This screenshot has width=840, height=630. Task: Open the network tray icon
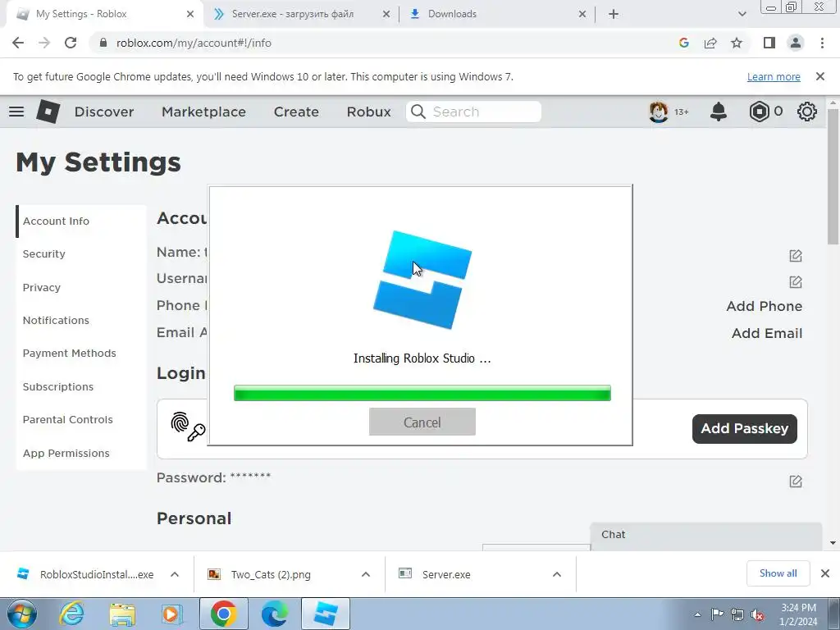click(737, 614)
